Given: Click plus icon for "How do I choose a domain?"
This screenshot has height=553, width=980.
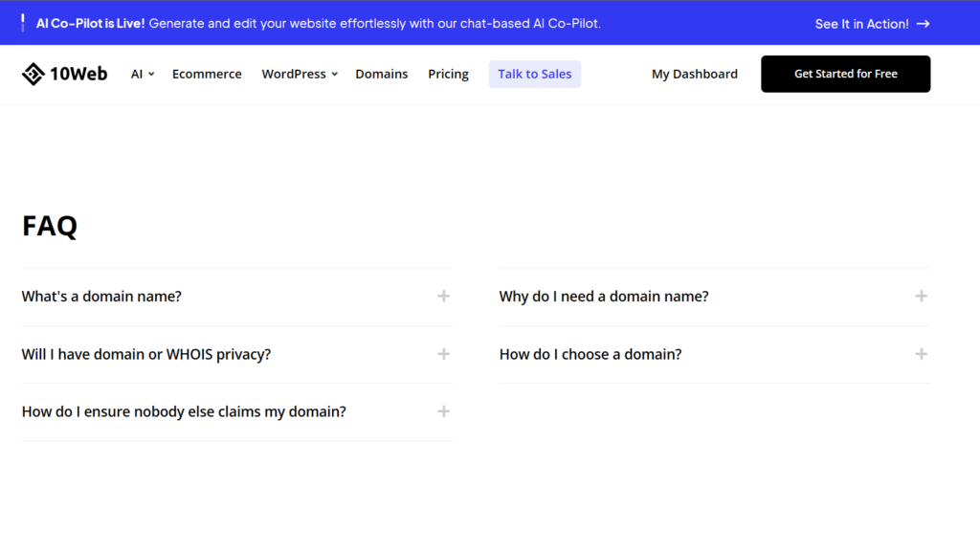Looking at the screenshot, I should point(922,354).
